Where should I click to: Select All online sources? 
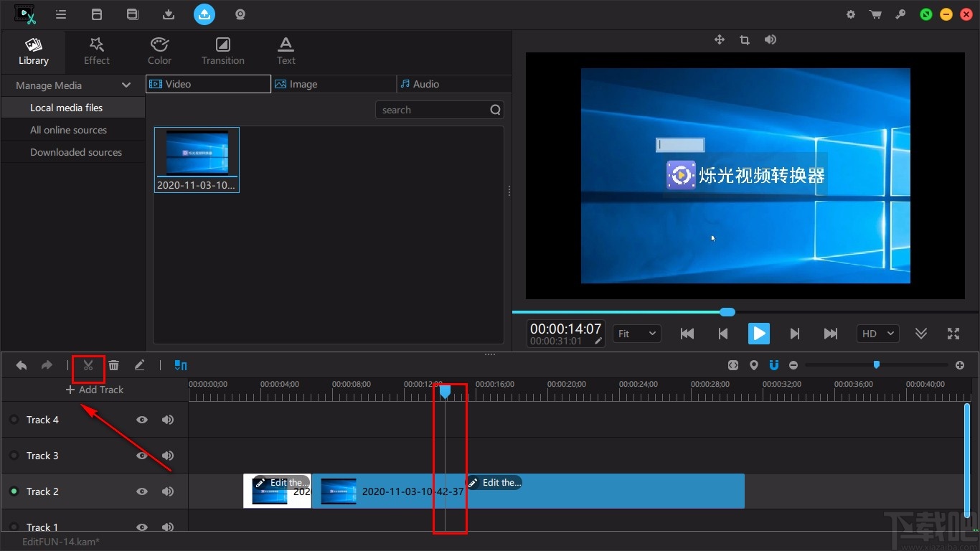(68, 130)
